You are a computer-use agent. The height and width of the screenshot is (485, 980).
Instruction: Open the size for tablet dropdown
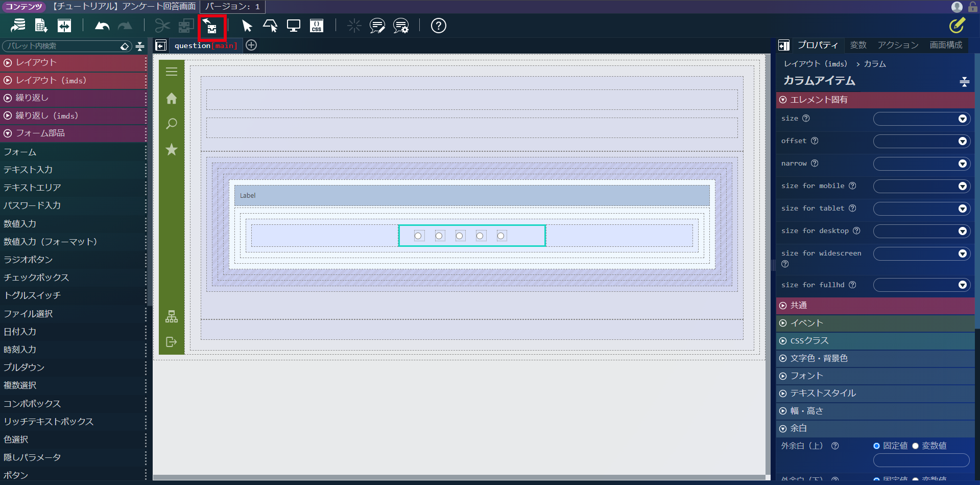pyautogui.click(x=921, y=209)
